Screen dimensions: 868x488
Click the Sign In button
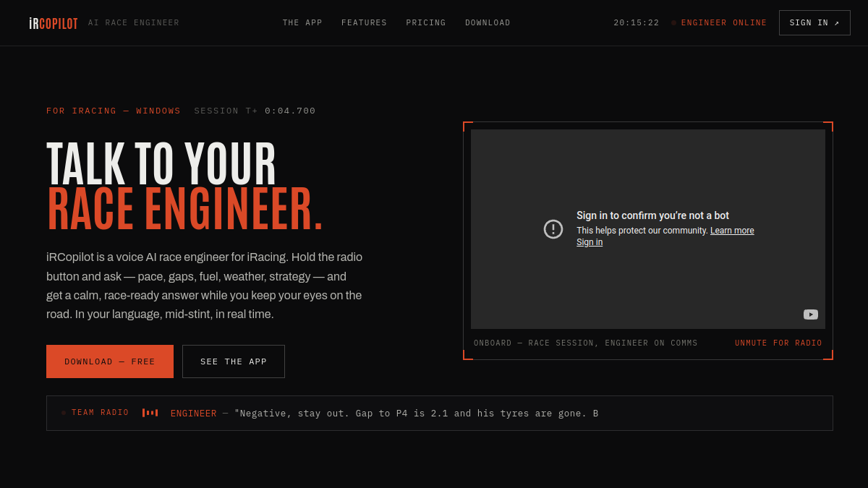point(814,23)
